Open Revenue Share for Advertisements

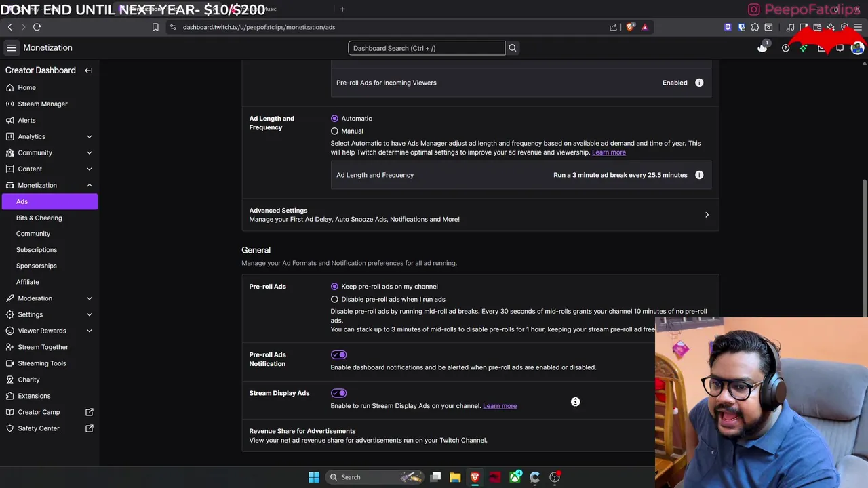(480, 436)
